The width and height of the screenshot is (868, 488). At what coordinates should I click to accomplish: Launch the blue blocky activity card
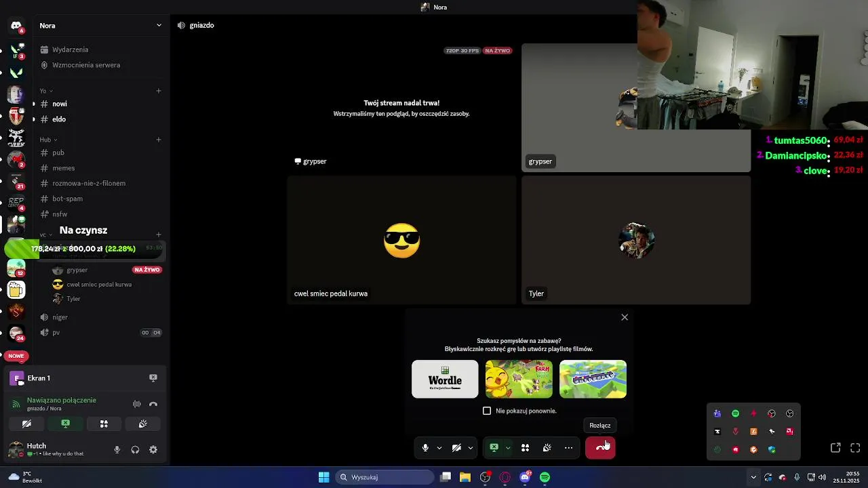point(593,379)
